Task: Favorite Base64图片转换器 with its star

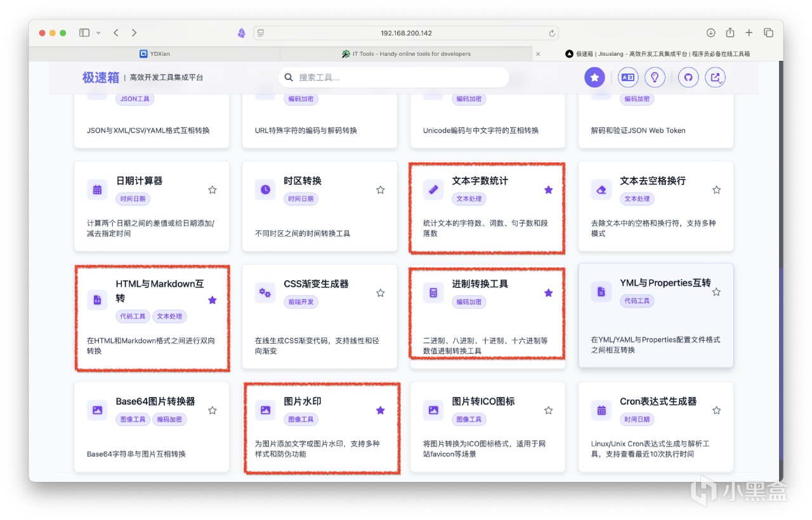Action: coord(213,410)
